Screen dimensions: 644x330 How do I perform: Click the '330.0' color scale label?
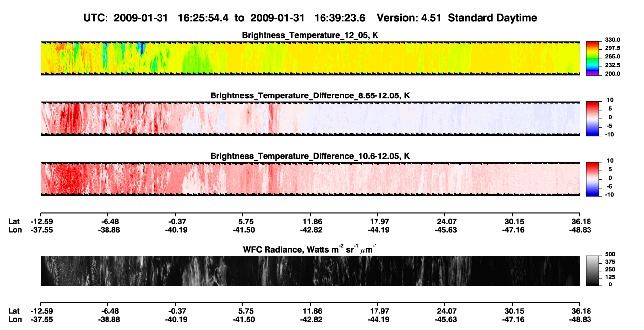coord(612,40)
